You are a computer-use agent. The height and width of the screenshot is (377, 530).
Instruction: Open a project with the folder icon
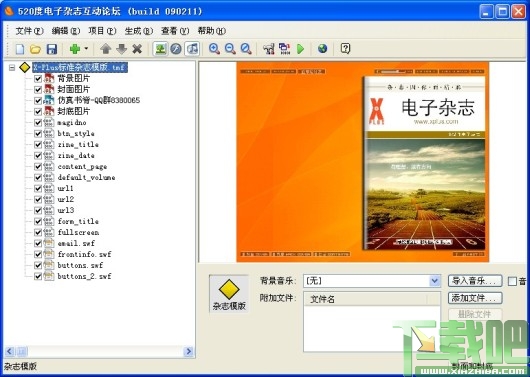tap(35, 49)
